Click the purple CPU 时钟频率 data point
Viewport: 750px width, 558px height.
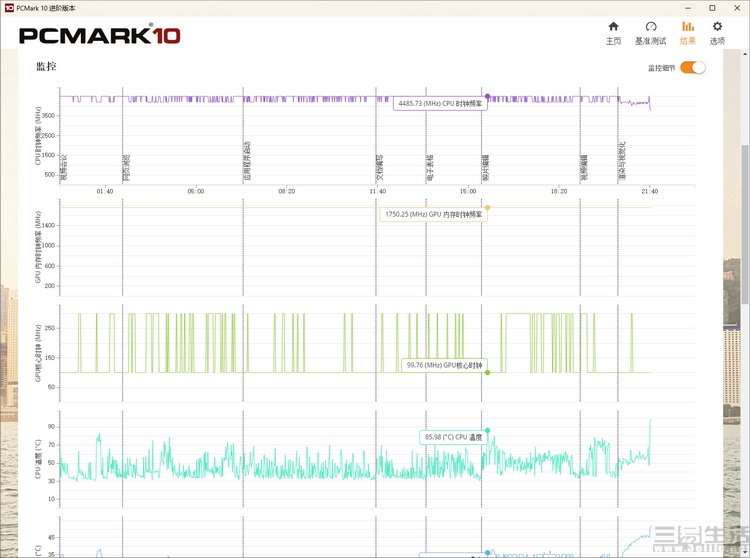487,96
